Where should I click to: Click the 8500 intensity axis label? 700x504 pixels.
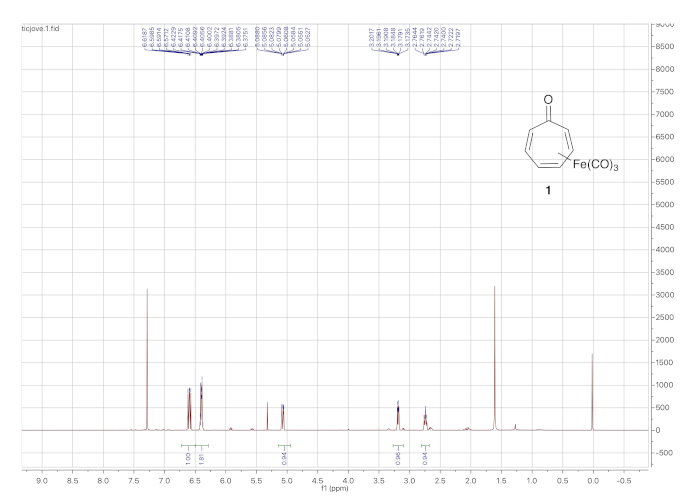pos(665,46)
